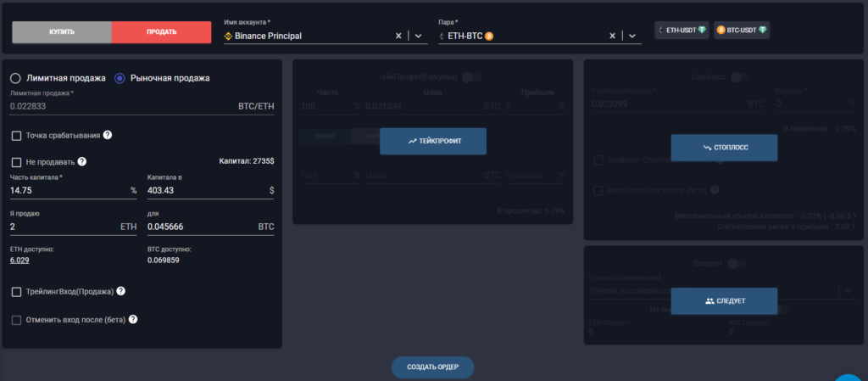The width and height of the screenshot is (868, 381).
Task: Open help for Точка срабатывания
Action: (x=108, y=135)
